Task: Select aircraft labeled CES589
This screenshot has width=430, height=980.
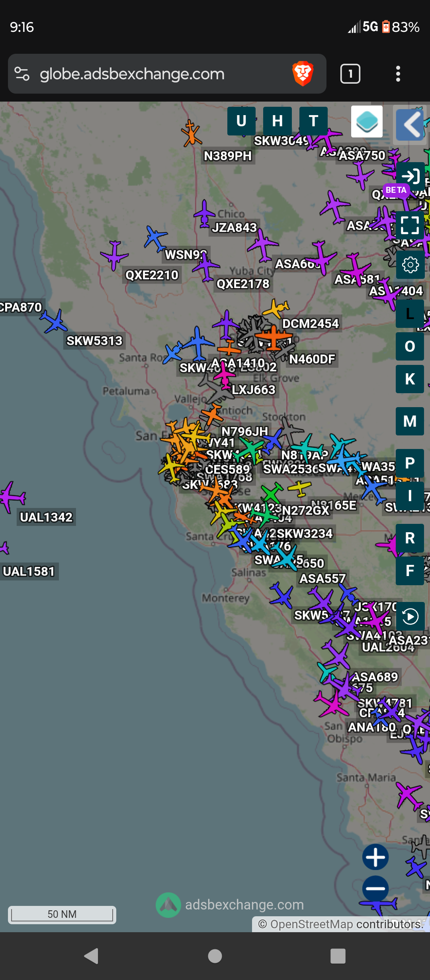Action: [227, 469]
